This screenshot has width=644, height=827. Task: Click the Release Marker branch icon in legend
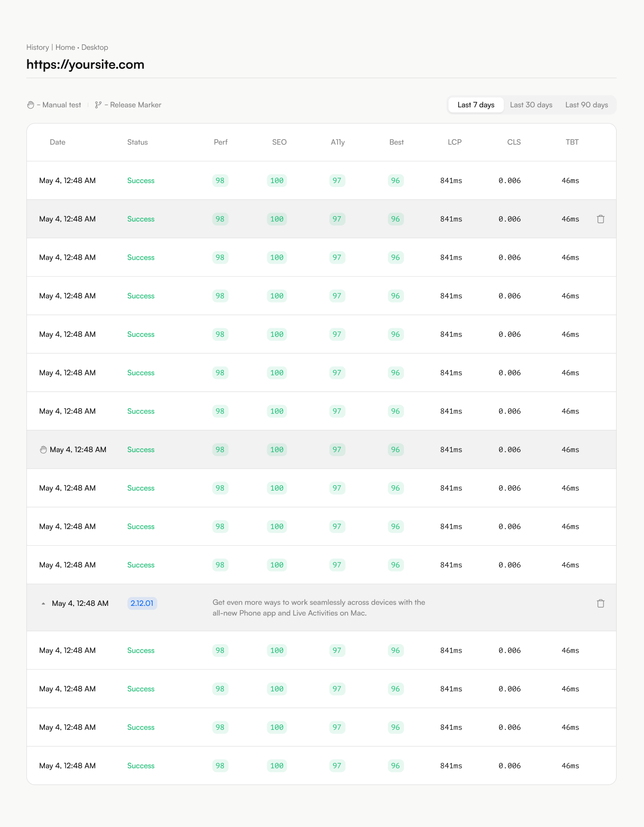pos(98,105)
